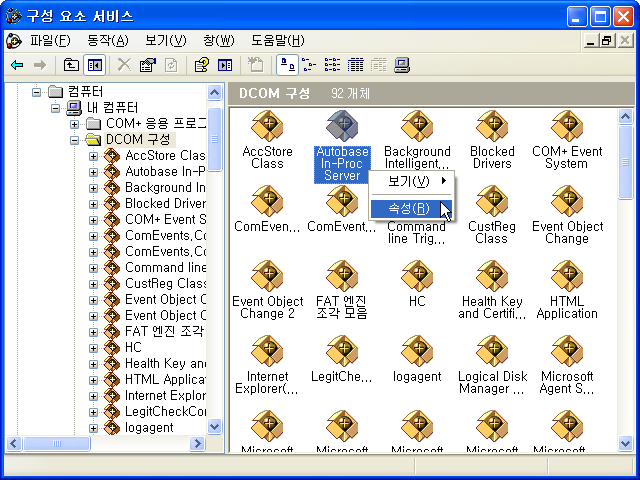Image resolution: width=640 pixels, height=480 pixels.
Task: Switch to Detail view toolbar icon
Action: [x=356, y=65]
